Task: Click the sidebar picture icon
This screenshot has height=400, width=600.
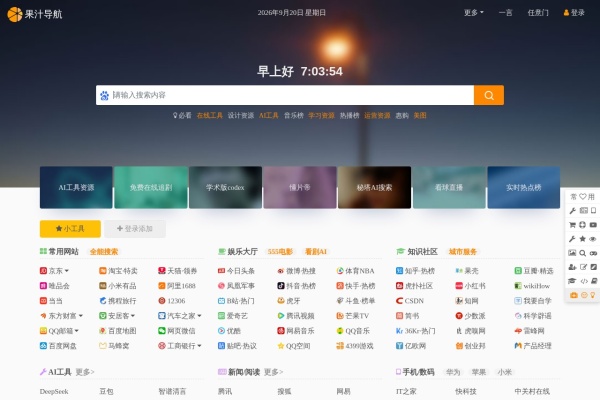Action: [x=572, y=253]
